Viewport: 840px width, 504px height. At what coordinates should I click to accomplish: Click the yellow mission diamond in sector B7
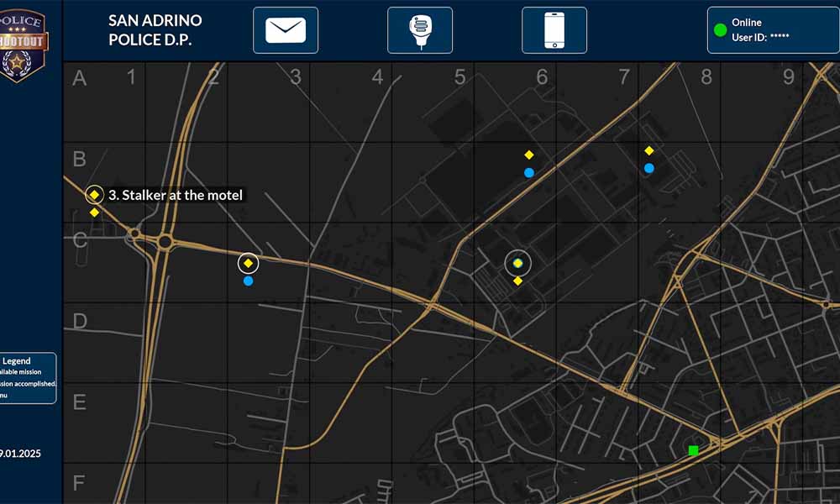pos(648,150)
